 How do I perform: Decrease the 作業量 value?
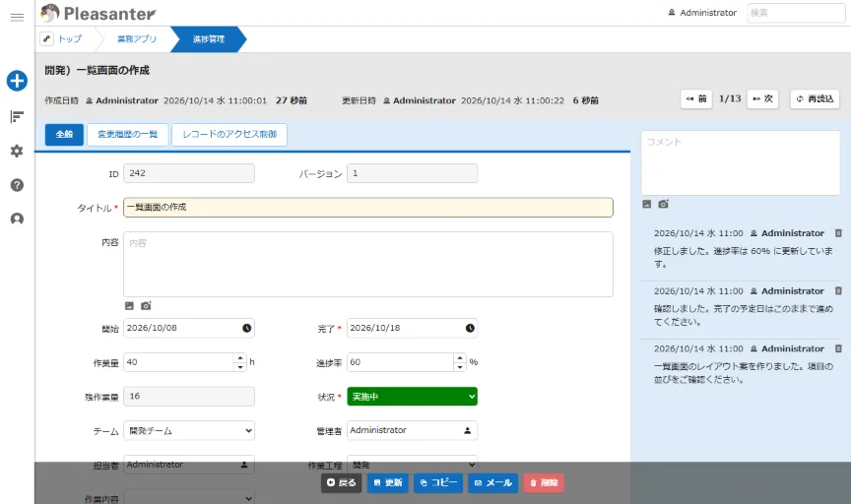tap(240, 367)
